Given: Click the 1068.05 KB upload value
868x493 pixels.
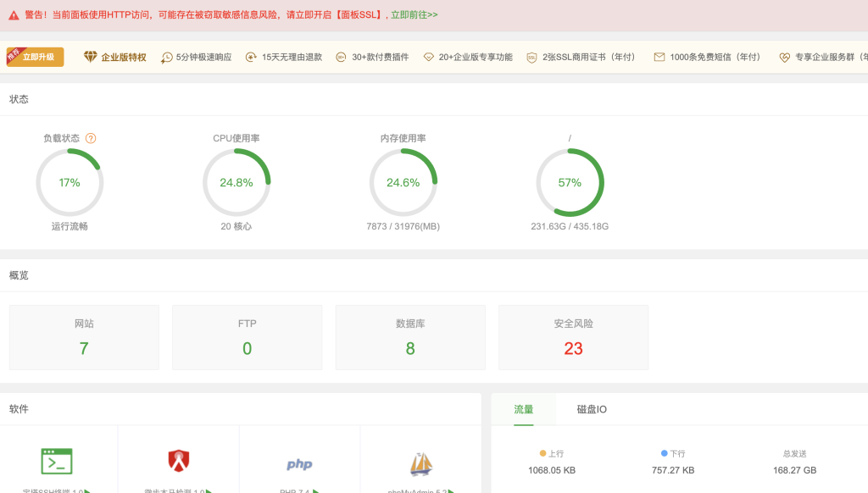Looking at the screenshot, I should pyautogui.click(x=552, y=470).
